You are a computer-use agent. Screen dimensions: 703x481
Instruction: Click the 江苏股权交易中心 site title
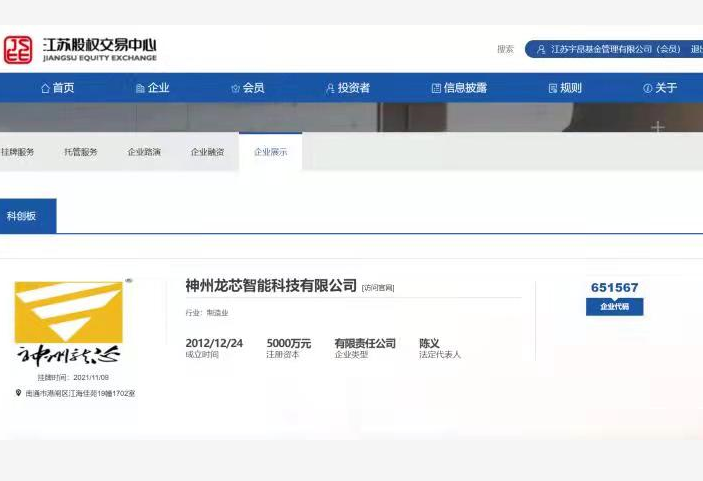tap(100, 45)
